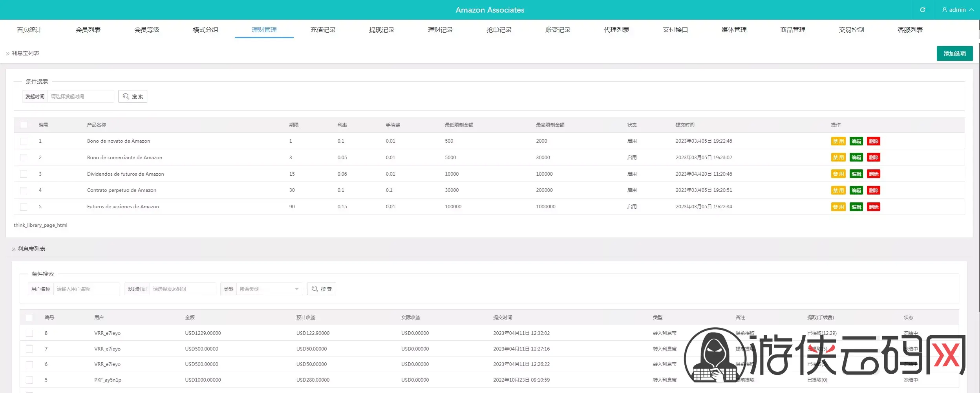Click 搜索 next to the 类型 dropdown
The image size is (980, 393).
coord(322,289)
